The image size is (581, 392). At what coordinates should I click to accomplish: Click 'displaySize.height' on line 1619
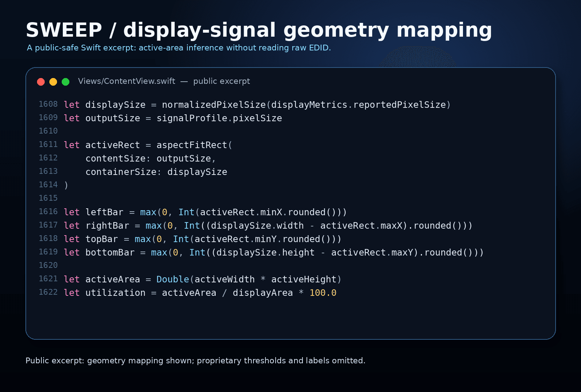click(x=265, y=253)
